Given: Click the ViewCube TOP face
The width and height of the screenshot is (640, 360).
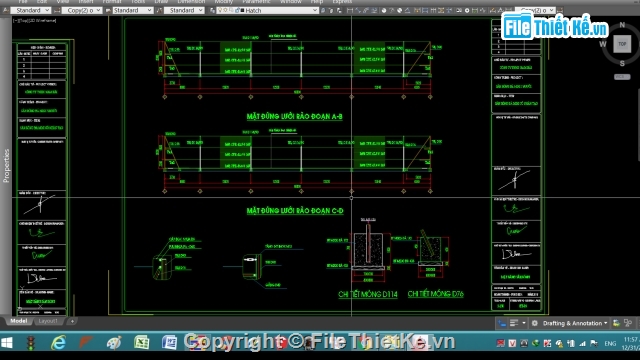Looking at the screenshot, I should pyautogui.click(x=622, y=44).
